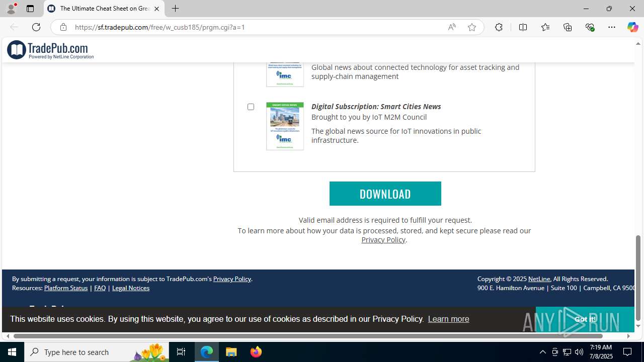
Task: Open the FAQ link
Action: (x=100, y=288)
